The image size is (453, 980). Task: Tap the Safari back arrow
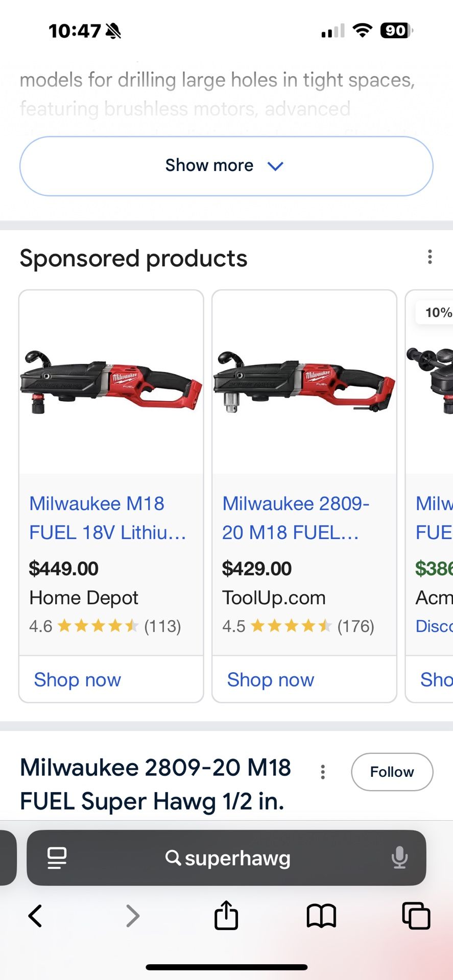tap(35, 916)
